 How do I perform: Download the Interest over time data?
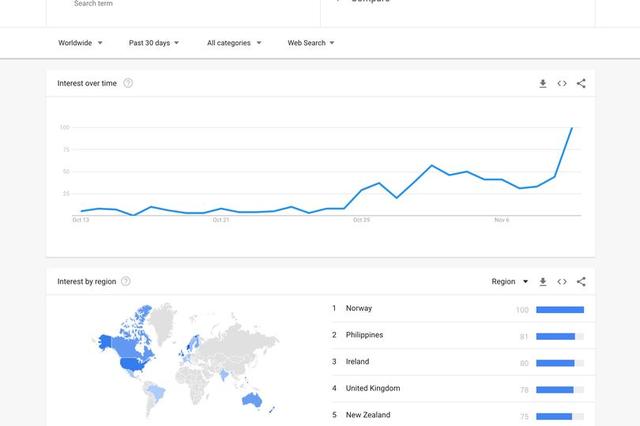[543, 84]
